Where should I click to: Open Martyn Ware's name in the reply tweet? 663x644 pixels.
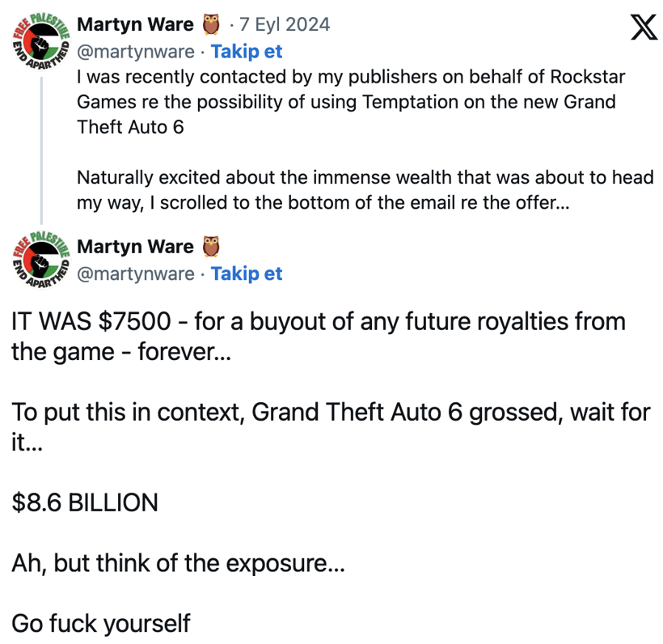[x=135, y=246]
